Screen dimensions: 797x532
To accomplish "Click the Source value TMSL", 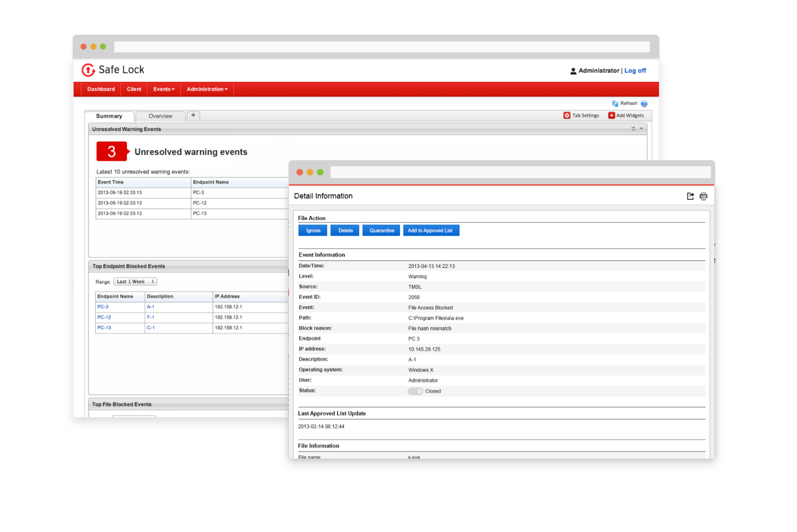I will coord(415,287).
